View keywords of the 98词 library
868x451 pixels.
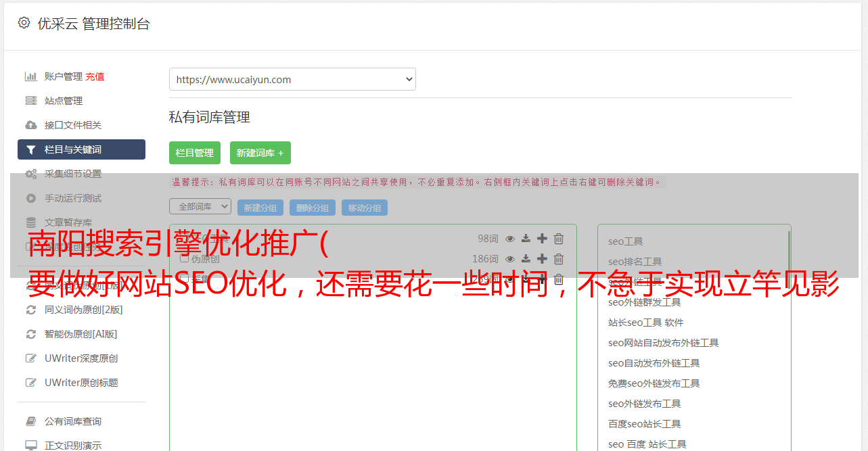tap(510, 239)
